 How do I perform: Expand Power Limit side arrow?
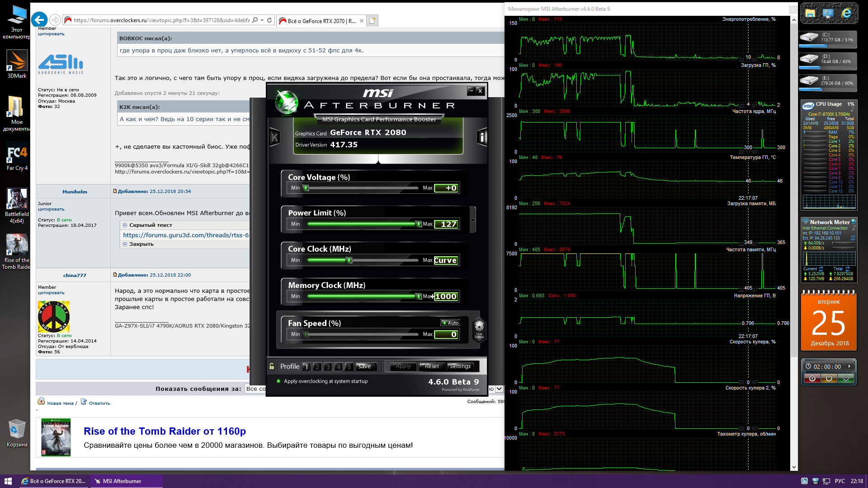tap(472, 220)
